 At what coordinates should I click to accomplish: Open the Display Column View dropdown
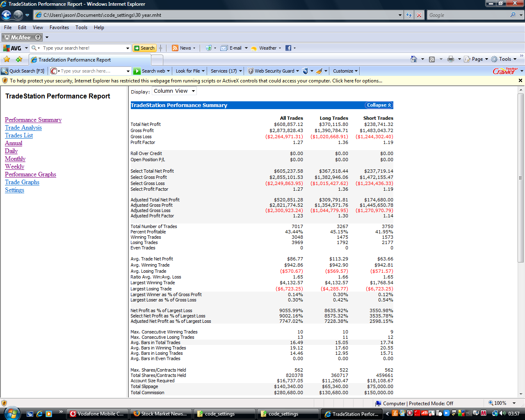coord(174,91)
